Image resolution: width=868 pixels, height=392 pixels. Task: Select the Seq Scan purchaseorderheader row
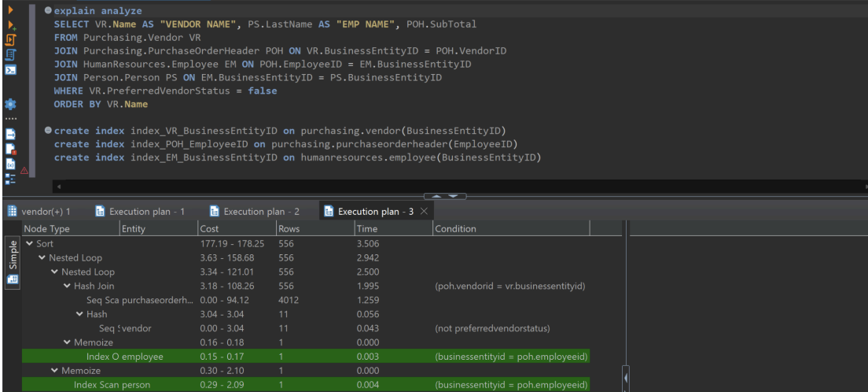click(306, 300)
